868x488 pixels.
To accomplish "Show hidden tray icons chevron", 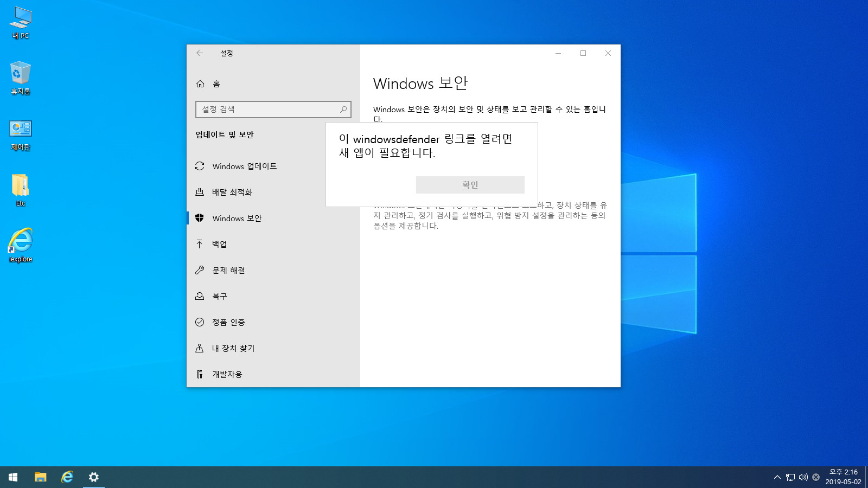I will pos(777,477).
